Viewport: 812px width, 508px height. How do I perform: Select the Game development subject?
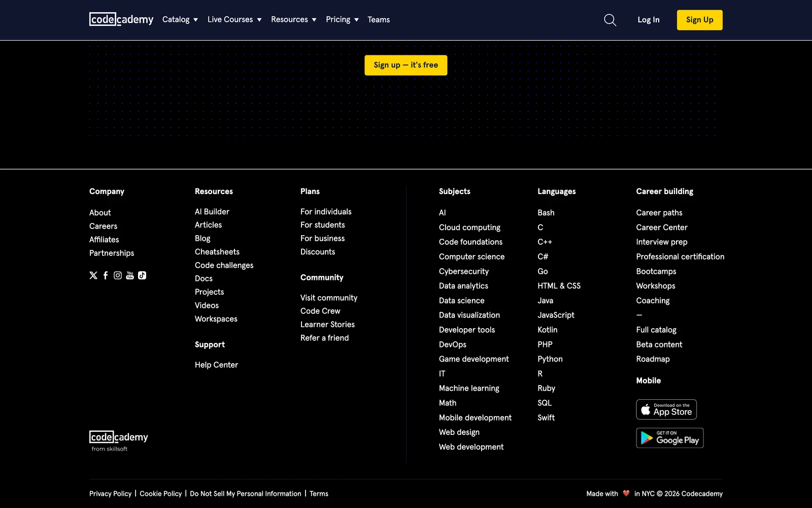coord(473,359)
